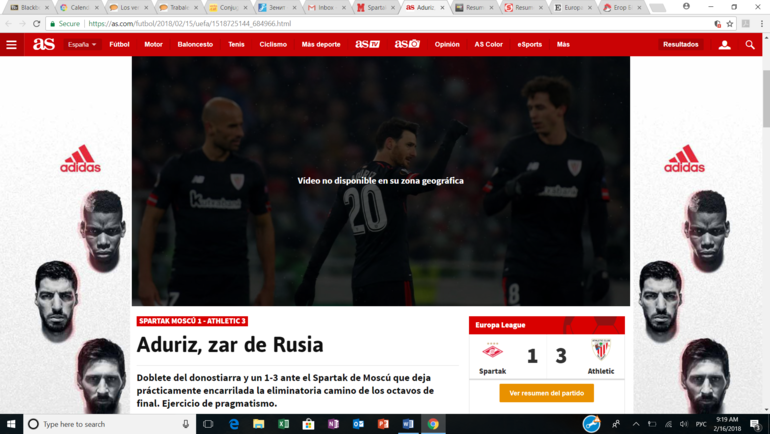Click the AS logo in the header
This screenshot has height=434, width=770.
coord(44,44)
